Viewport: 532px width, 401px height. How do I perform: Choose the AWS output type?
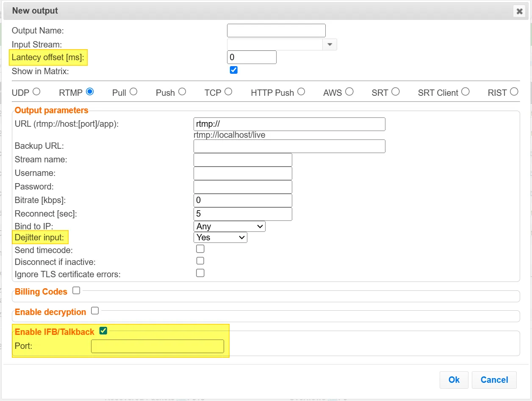349,92
